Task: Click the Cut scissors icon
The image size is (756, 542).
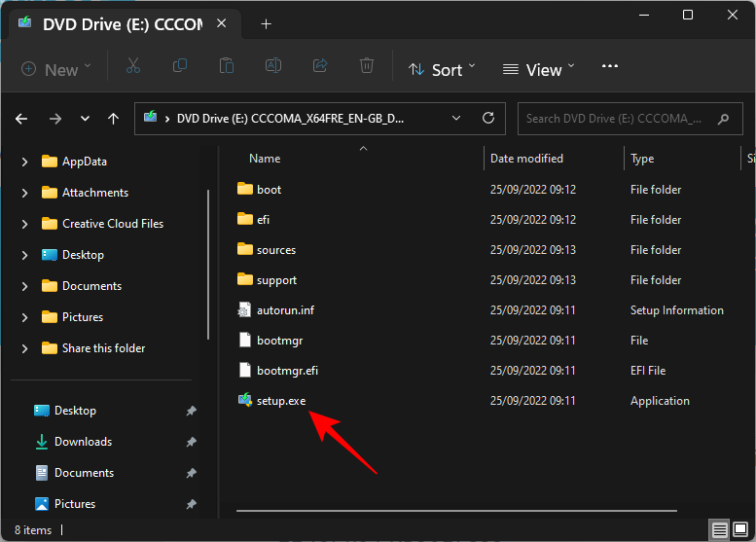Action: tap(133, 65)
